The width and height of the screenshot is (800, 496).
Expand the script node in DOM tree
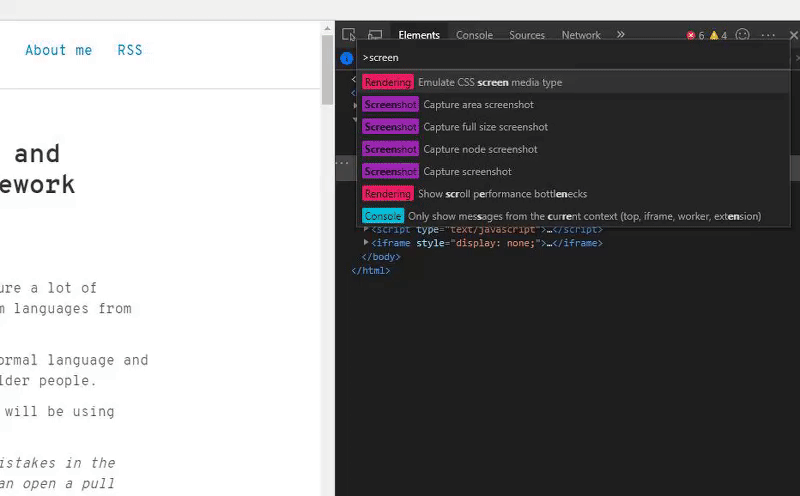(366, 229)
